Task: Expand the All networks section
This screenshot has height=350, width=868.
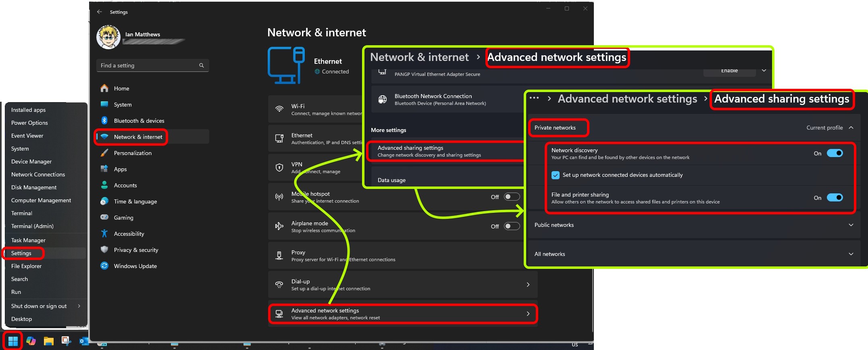Action: click(x=851, y=254)
